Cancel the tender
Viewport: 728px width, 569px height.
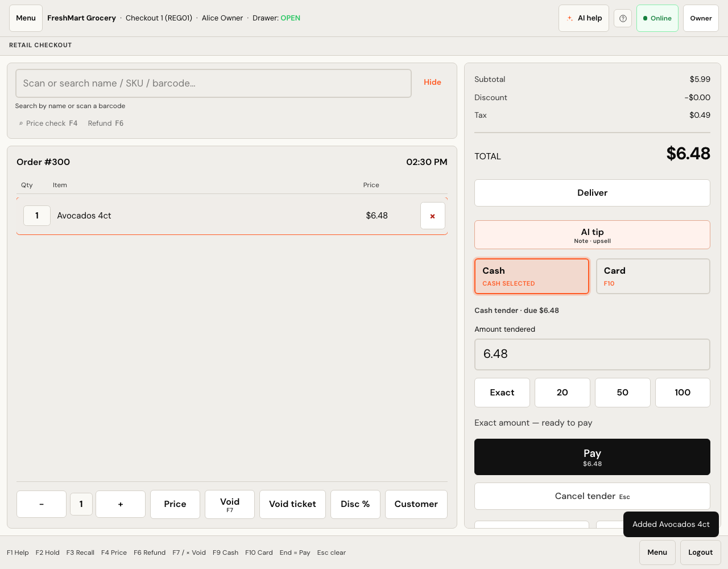point(592,496)
